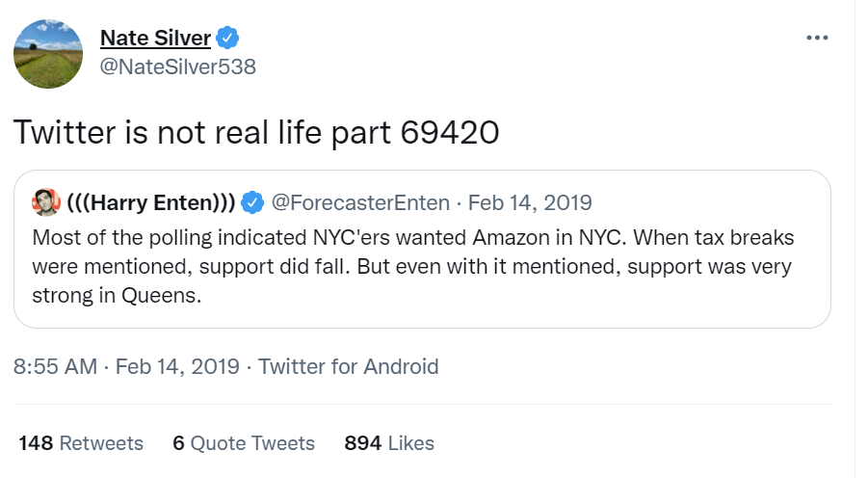The height and width of the screenshot is (478, 868).
Task: Click Harry Enten's verified badge
Action: [x=252, y=202]
